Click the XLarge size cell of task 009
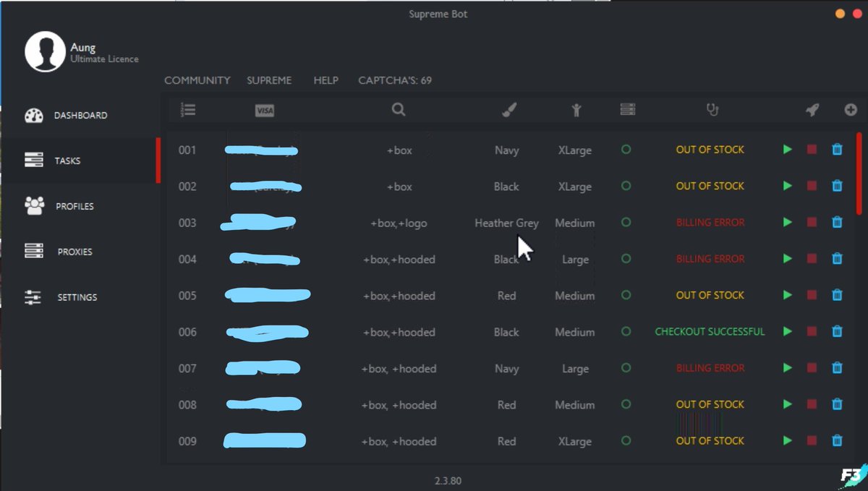The height and width of the screenshot is (491, 868). (x=575, y=441)
